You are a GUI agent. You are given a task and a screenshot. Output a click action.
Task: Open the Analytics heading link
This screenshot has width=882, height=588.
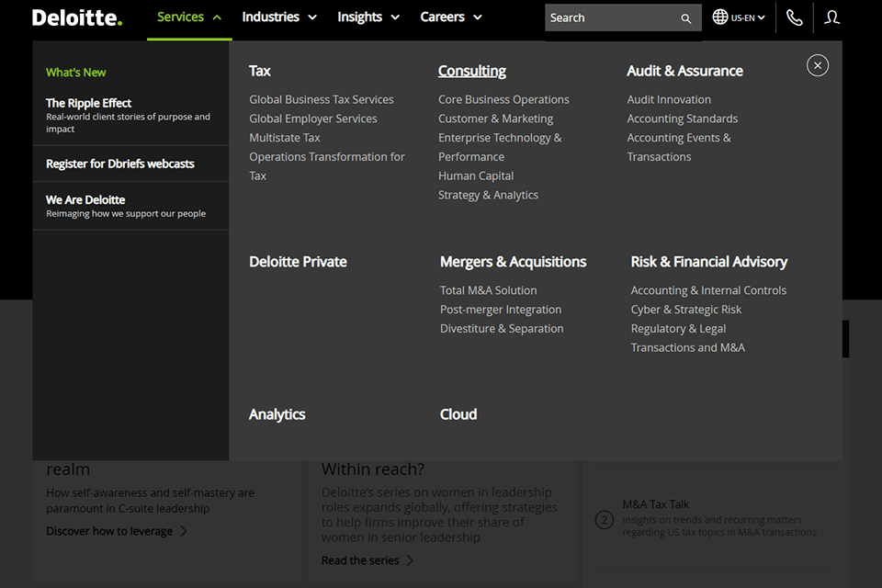tap(277, 414)
